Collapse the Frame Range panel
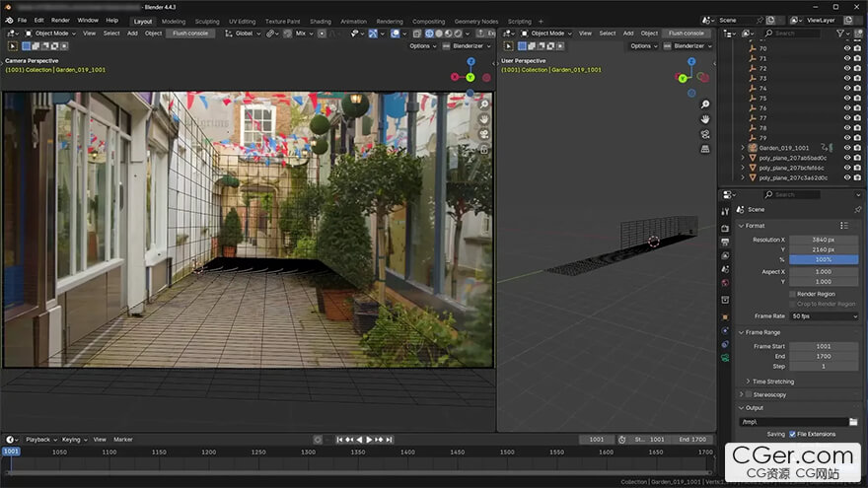 pos(741,332)
